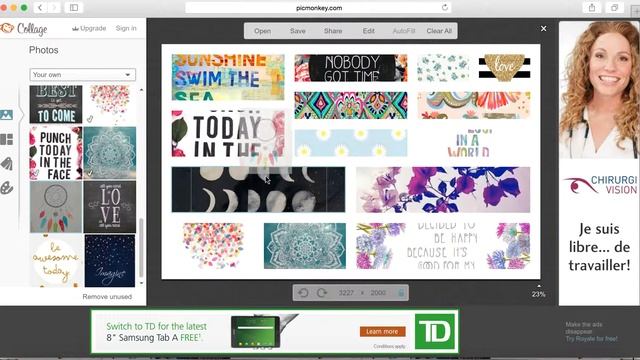The height and width of the screenshot is (360, 640).
Task: Click the moon phases collage cell
Action: 258,190
